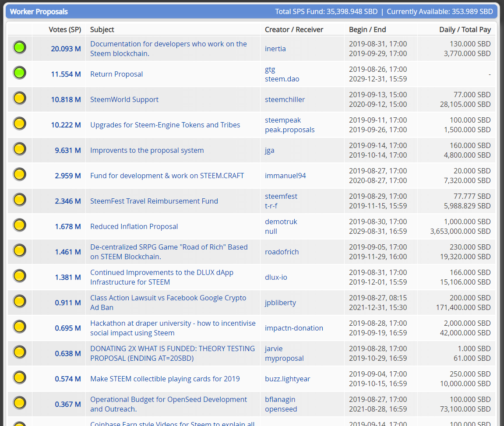Visit buzz.lightyear's profile
Screen dimensions: 504x426
(287, 379)
